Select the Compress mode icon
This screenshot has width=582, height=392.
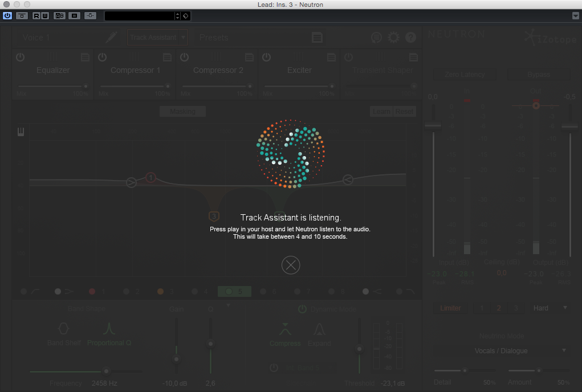pyautogui.click(x=284, y=329)
